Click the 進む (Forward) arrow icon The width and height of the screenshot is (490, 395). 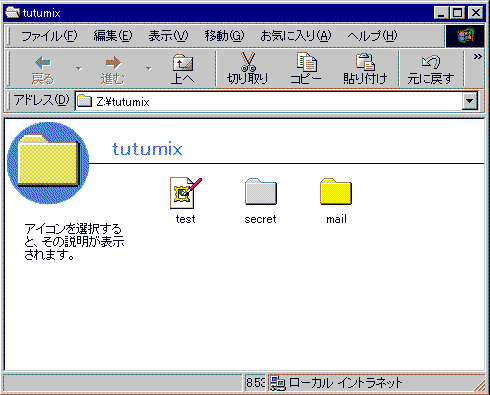click(x=113, y=62)
